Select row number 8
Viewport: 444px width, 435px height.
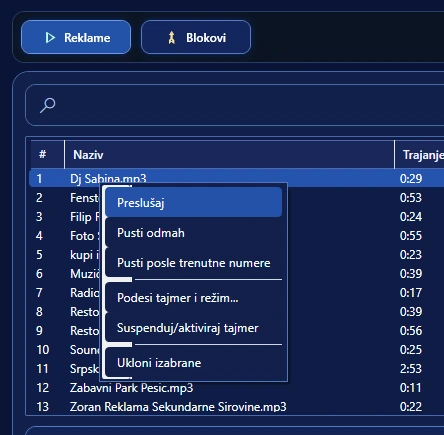pos(39,312)
